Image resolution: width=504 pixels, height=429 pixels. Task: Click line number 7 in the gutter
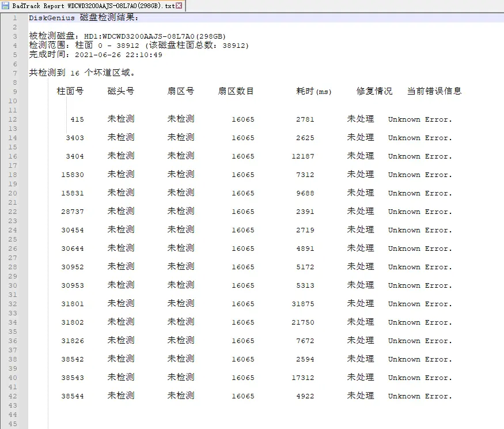tap(14, 73)
